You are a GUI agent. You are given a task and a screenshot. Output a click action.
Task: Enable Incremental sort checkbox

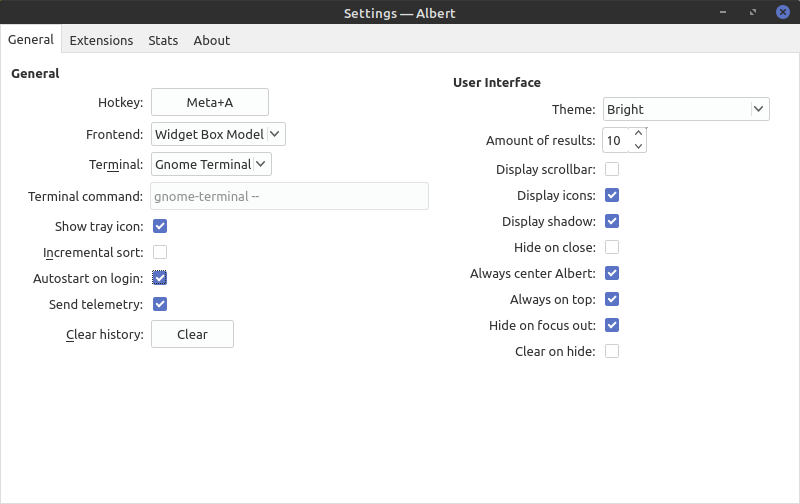tap(160, 252)
